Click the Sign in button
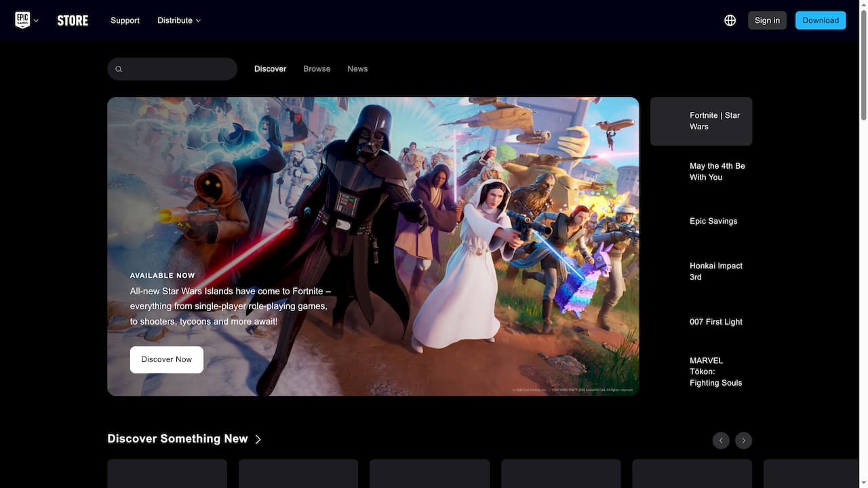868x488 pixels. point(767,20)
